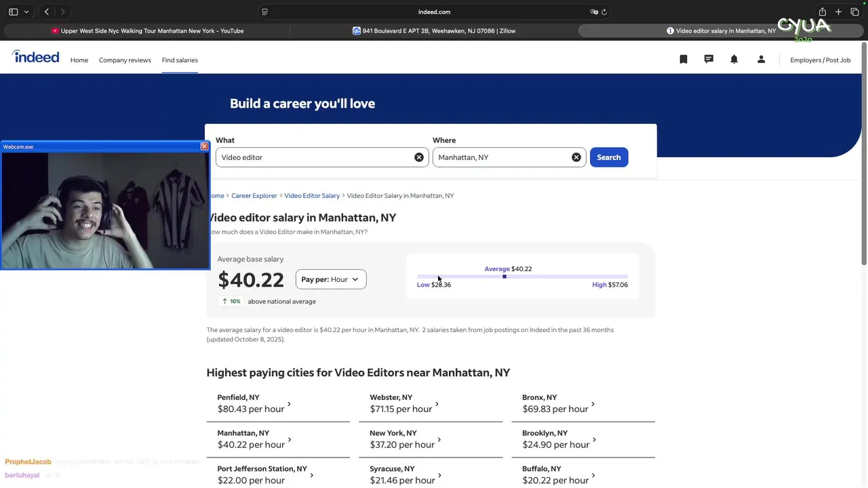Open Penfield, NY $80.43 per hour
Viewport: 868px width, 488px height.
tap(278, 403)
